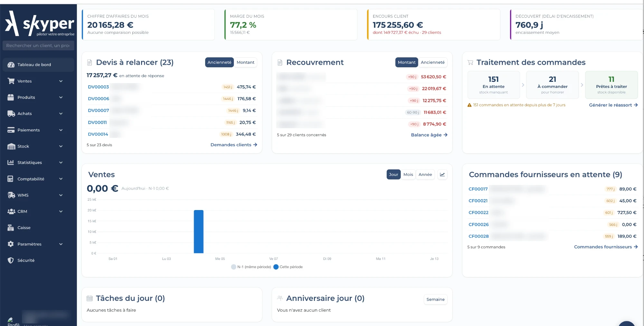Click the Paramètres gear icon
Image resolution: width=644 pixels, height=326 pixels.
point(11,244)
